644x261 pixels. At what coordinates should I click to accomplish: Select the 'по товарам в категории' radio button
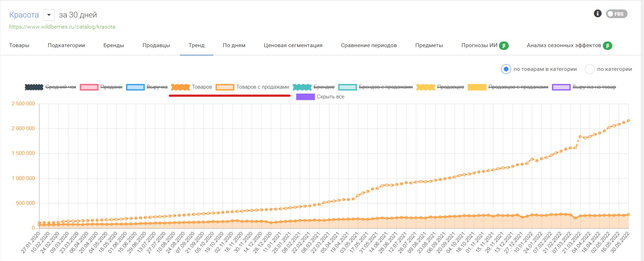click(506, 69)
